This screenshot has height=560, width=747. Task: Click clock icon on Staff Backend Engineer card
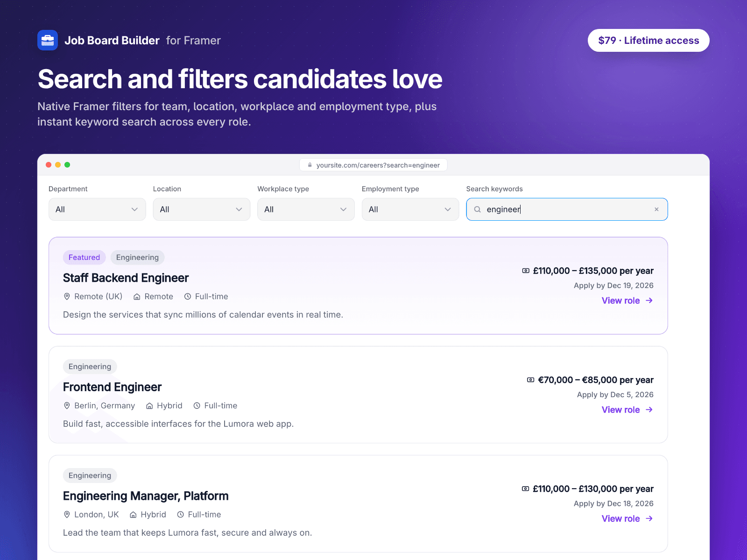click(188, 296)
